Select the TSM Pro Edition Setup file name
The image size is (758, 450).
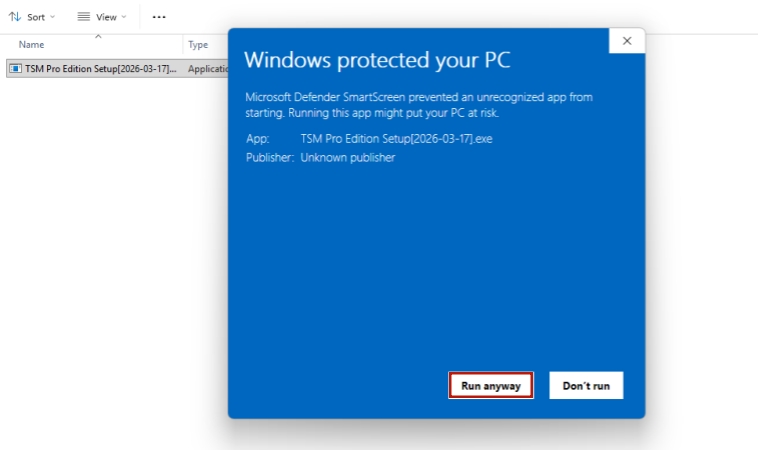pyautogui.click(x=100, y=68)
